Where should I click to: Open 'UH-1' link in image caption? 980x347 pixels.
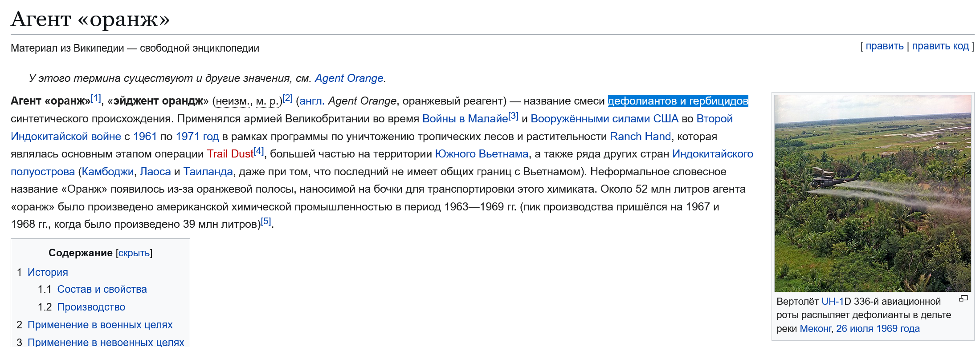[833, 302]
